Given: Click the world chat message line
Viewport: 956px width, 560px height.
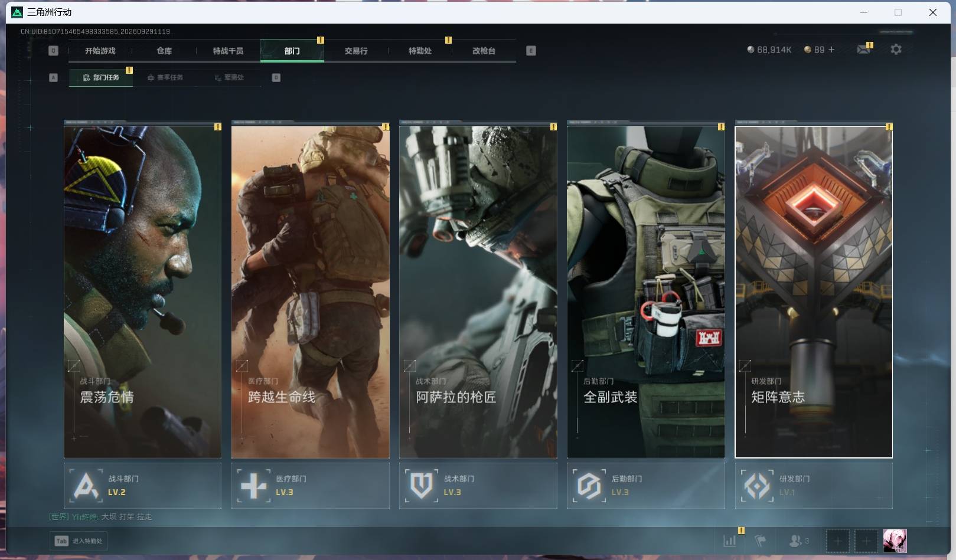Looking at the screenshot, I should (100, 517).
